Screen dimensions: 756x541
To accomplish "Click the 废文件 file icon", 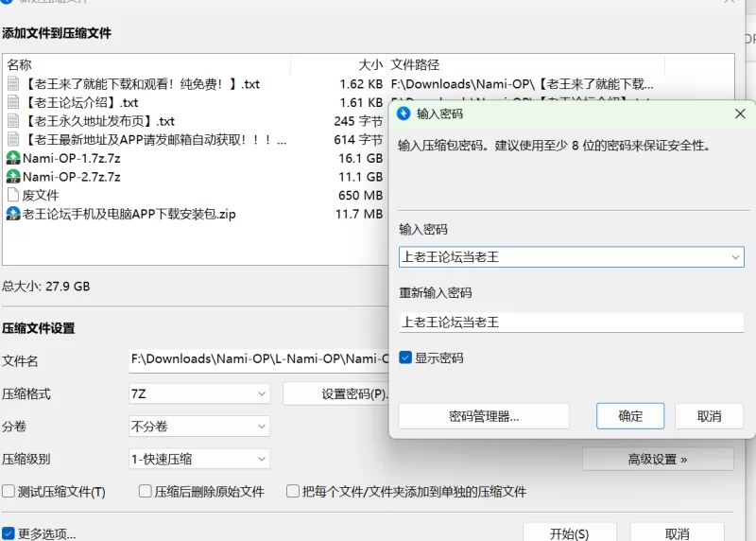I will point(13,196).
